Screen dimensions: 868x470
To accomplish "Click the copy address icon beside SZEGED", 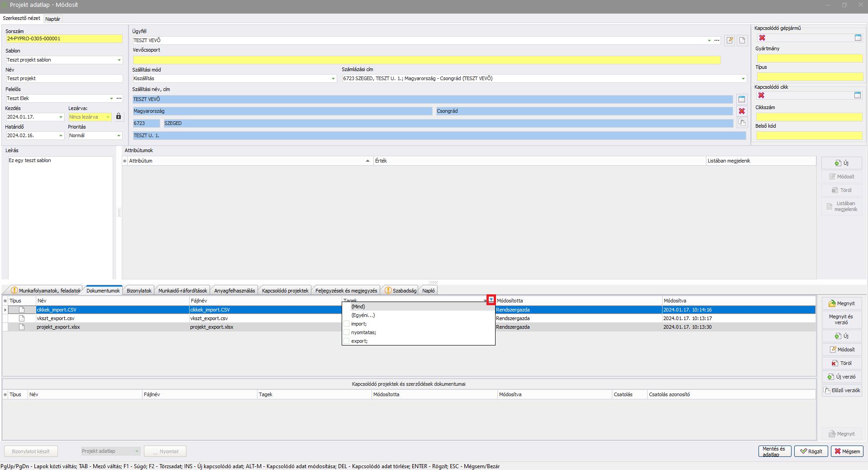I will click(x=742, y=123).
